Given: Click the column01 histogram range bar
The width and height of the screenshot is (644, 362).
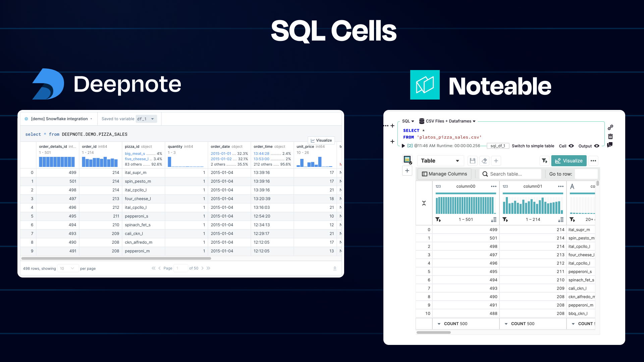Looking at the screenshot, I should (533, 193).
